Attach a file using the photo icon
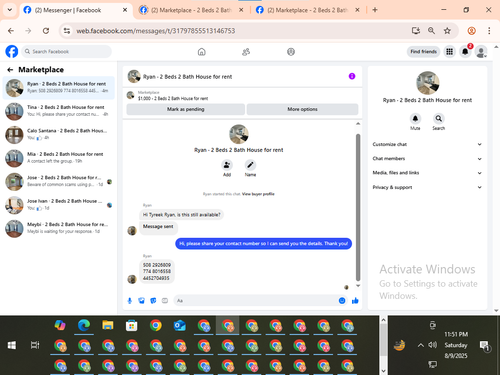Viewport: 500px width, 375px height. click(x=142, y=301)
